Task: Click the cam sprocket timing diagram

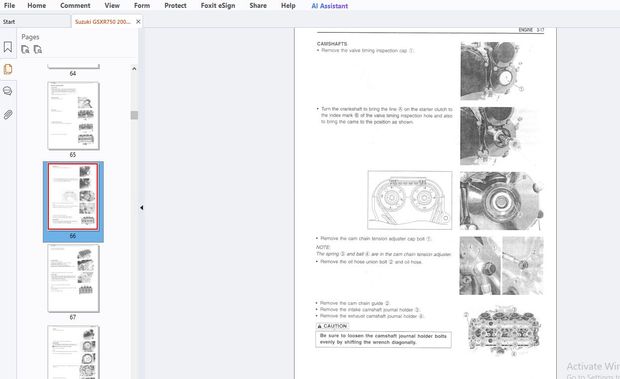Action: tap(410, 200)
